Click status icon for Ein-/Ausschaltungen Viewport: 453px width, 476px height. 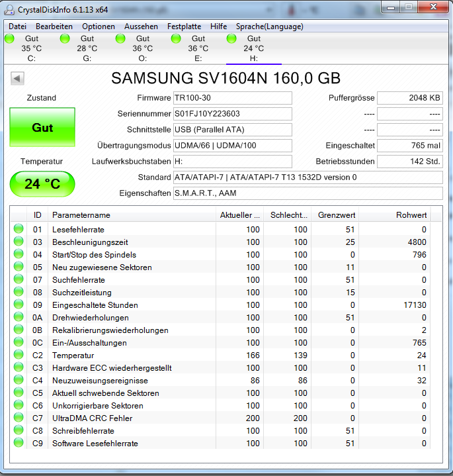point(19,342)
